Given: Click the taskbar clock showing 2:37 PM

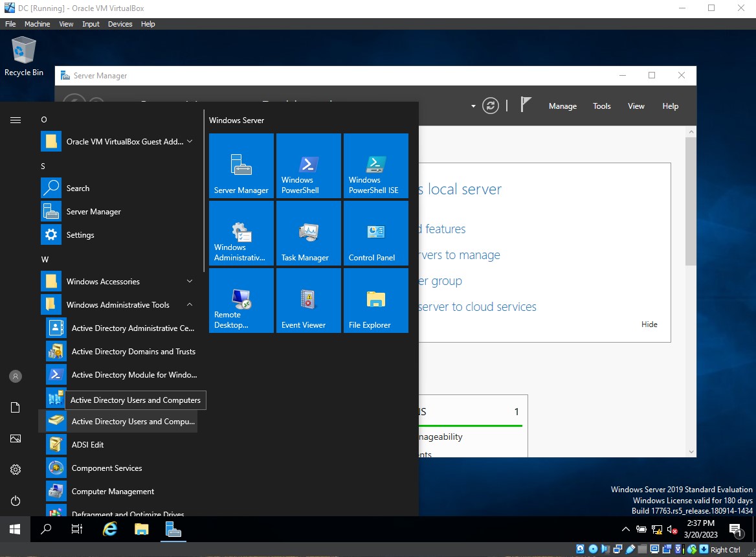Looking at the screenshot, I should pos(700,529).
